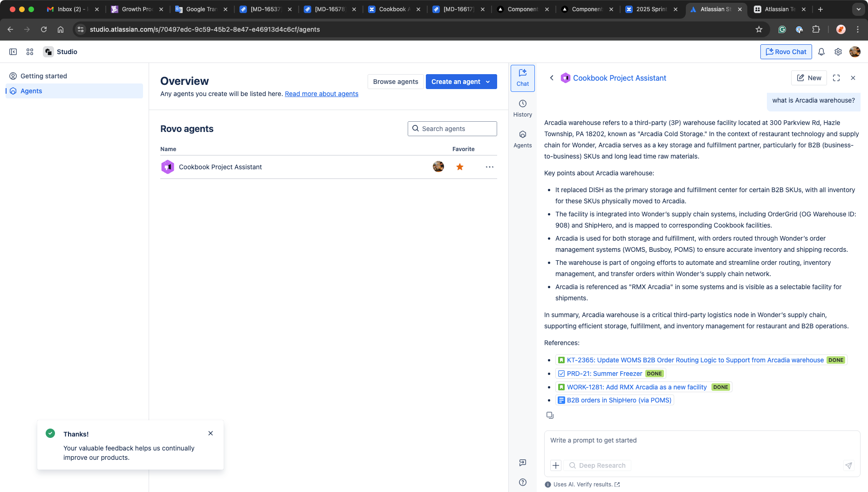Expand the chat panel to fullscreen
The width and height of the screenshot is (868, 492).
836,78
